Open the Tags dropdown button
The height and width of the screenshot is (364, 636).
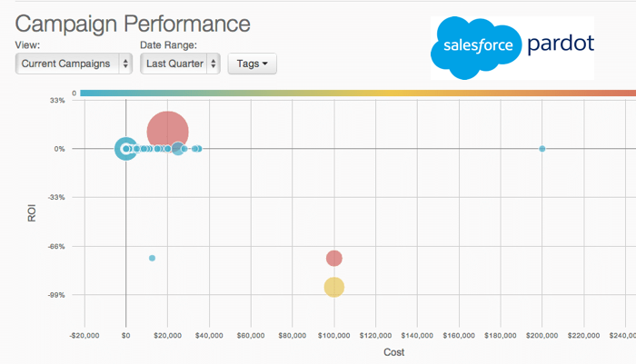(x=252, y=64)
